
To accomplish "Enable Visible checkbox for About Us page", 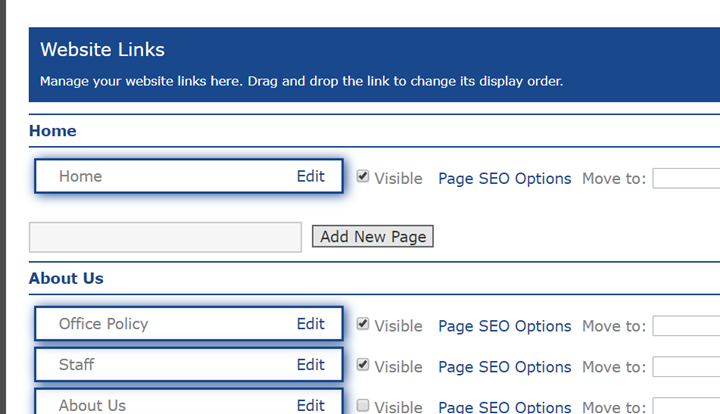I will [363, 405].
